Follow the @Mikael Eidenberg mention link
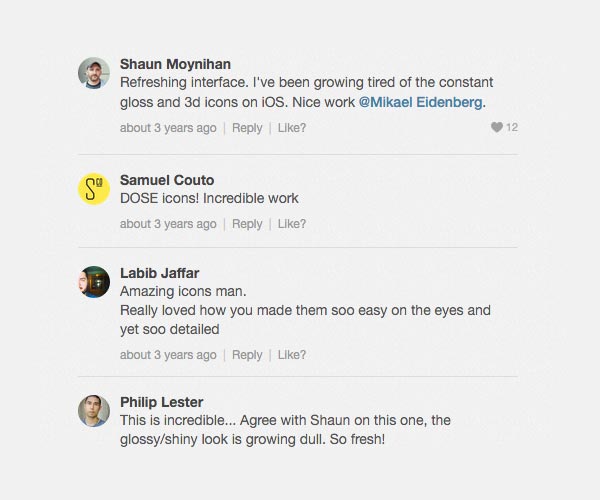This screenshot has height=500, width=600. pyautogui.click(x=420, y=102)
